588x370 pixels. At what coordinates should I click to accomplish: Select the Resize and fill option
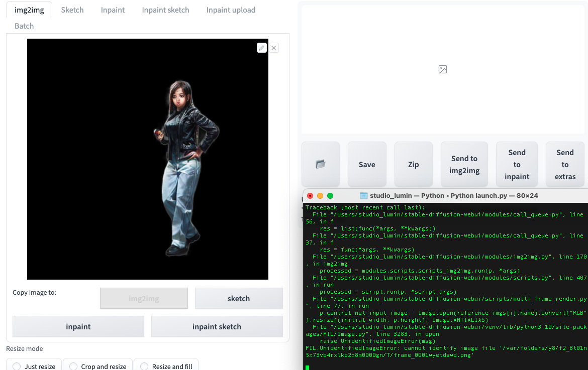[166, 366]
